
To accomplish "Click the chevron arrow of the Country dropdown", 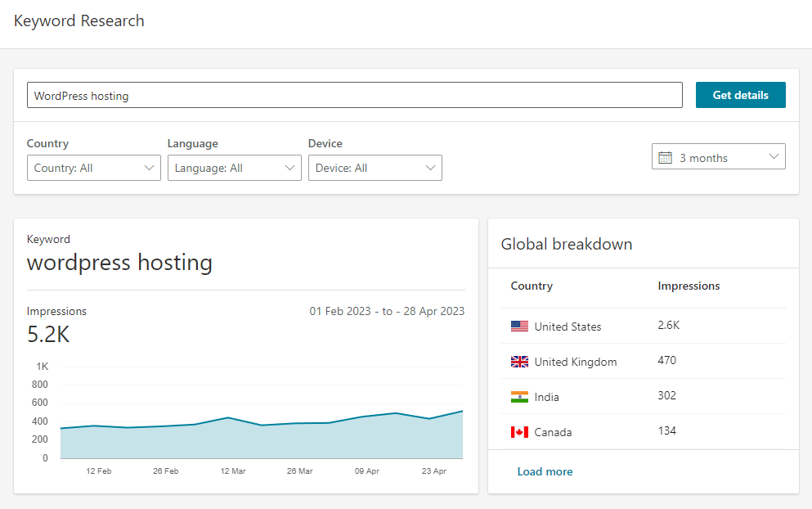I will point(149,168).
